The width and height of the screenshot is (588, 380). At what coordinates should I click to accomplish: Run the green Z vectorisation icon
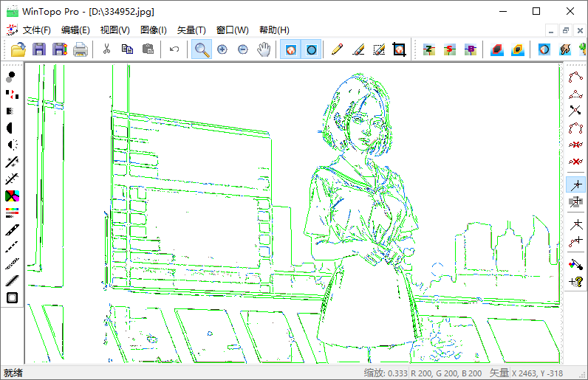pos(429,49)
